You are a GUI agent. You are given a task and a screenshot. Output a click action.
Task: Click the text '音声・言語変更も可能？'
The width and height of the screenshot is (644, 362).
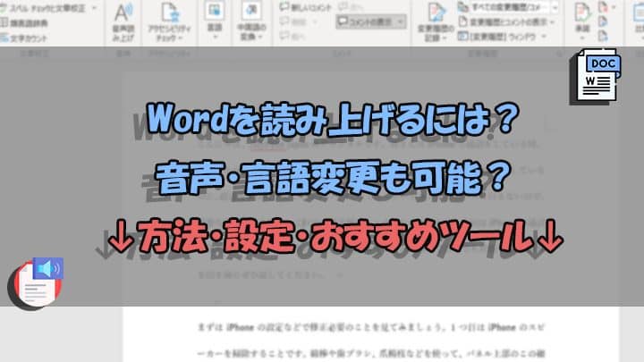tap(333, 178)
